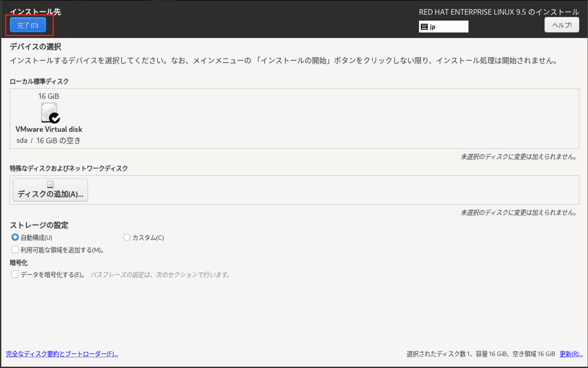The image size is (588, 368).
Task: Click the 特殊なディスクおよびネットワークディスク heading
Action: 69,168
